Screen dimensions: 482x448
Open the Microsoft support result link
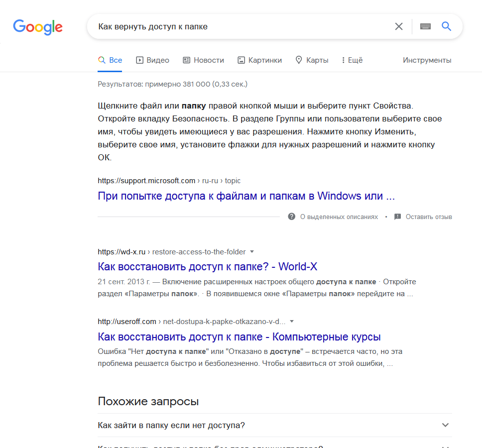tap(246, 196)
